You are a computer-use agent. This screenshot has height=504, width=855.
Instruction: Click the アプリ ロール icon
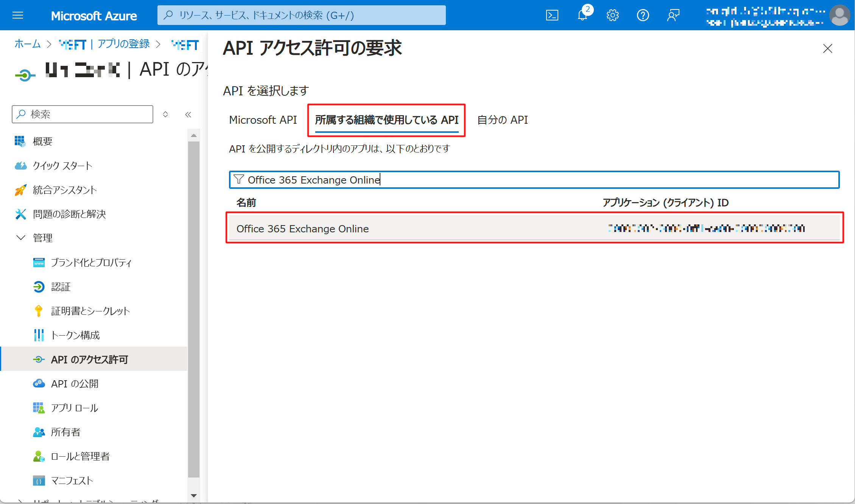39,408
